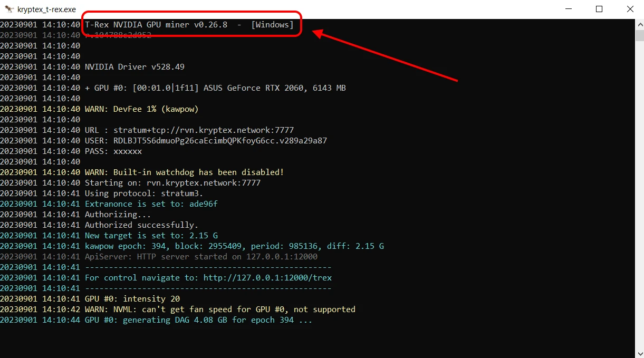
Task: Click the GPU #0 intensity 20 line
Action: tap(132, 298)
